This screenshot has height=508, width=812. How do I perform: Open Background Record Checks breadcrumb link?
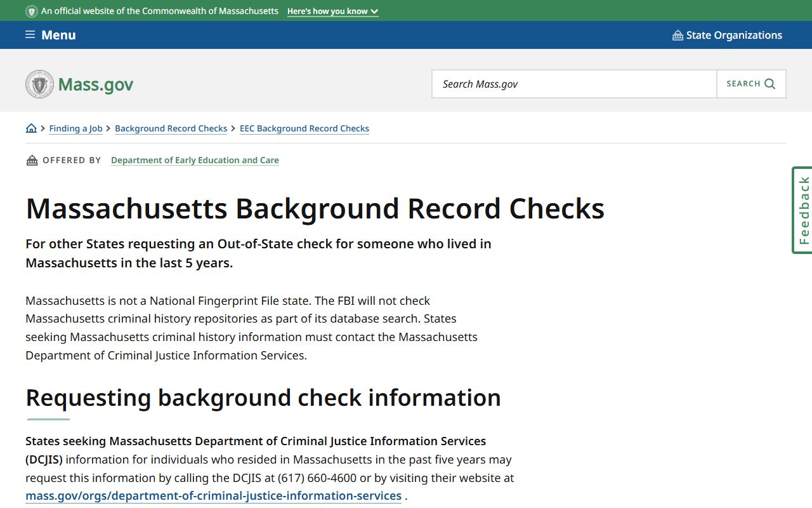[171, 128]
